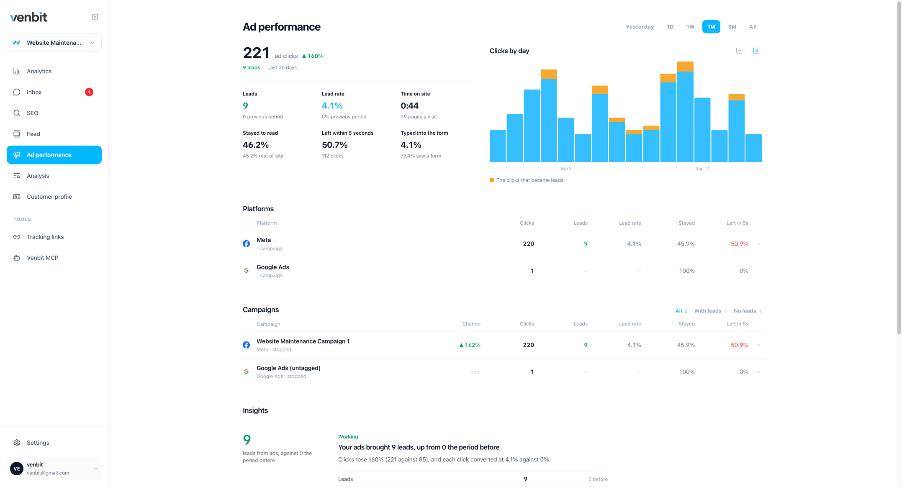Image resolution: width=902 pixels, height=487 pixels.
Task: Click the insight headline about 9 leads
Action: pos(419,447)
